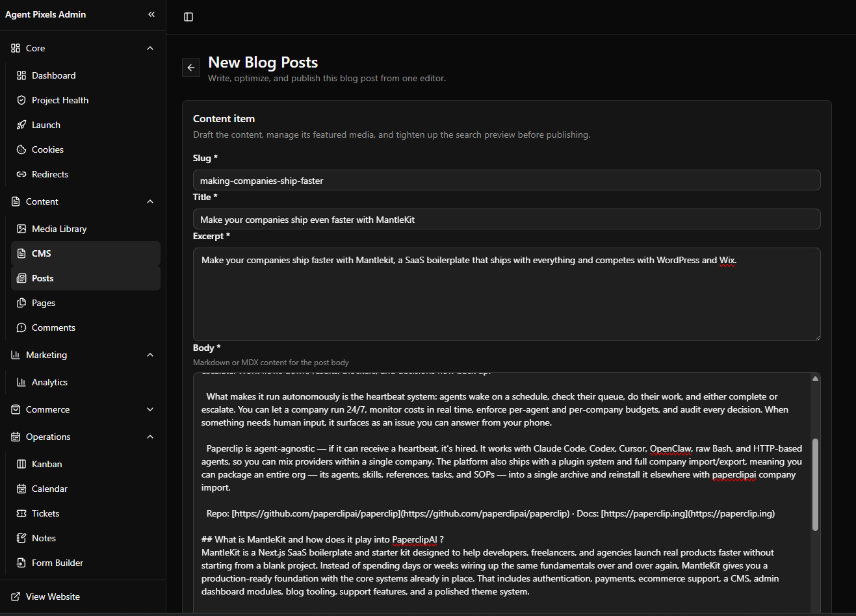Click the Media Library image icon
Image resolution: width=856 pixels, height=616 pixels.
pos(21,229)
